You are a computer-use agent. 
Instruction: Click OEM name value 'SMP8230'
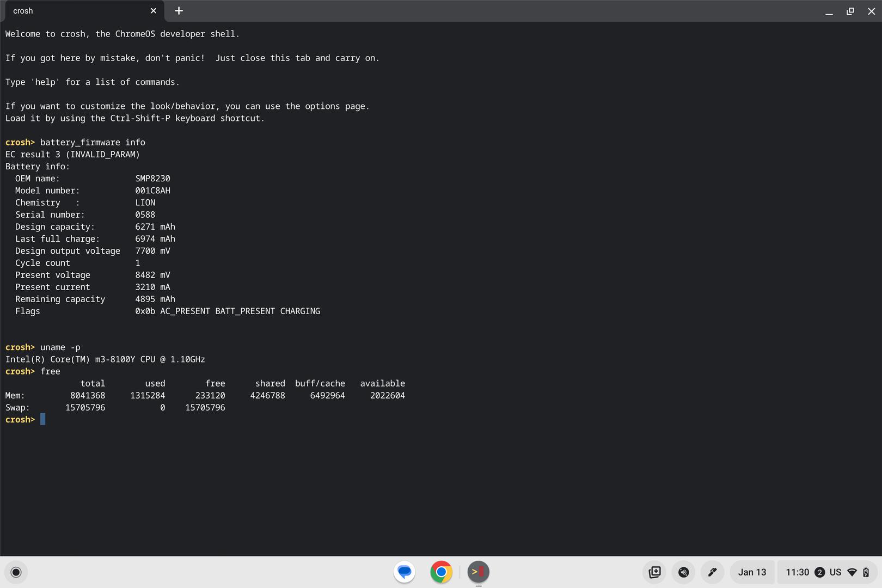(153, 179)
